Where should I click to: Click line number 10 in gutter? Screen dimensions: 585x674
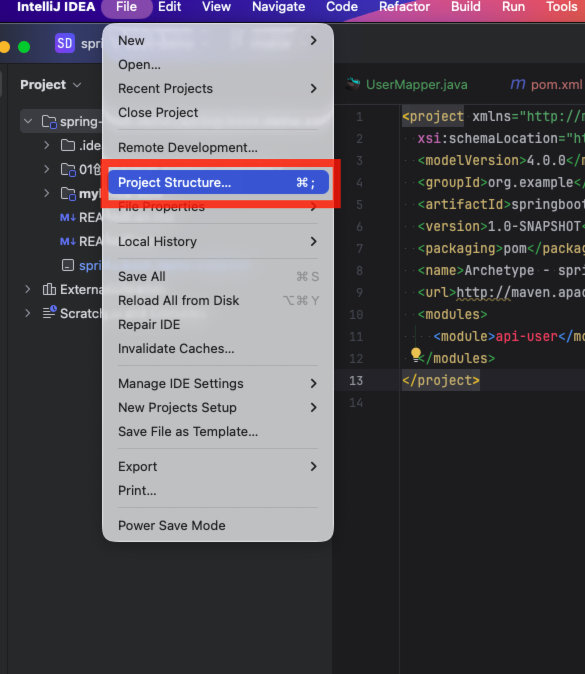(x=356, y=314)
